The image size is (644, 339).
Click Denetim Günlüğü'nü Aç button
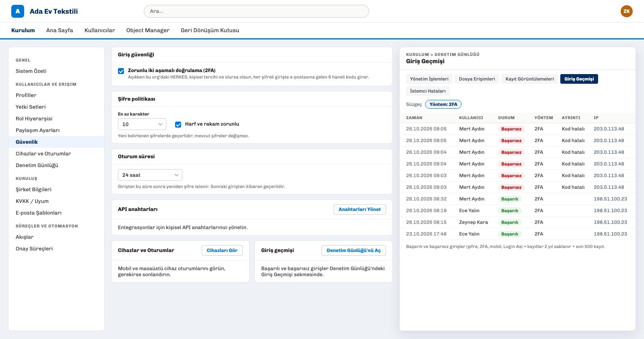[353, 250]
